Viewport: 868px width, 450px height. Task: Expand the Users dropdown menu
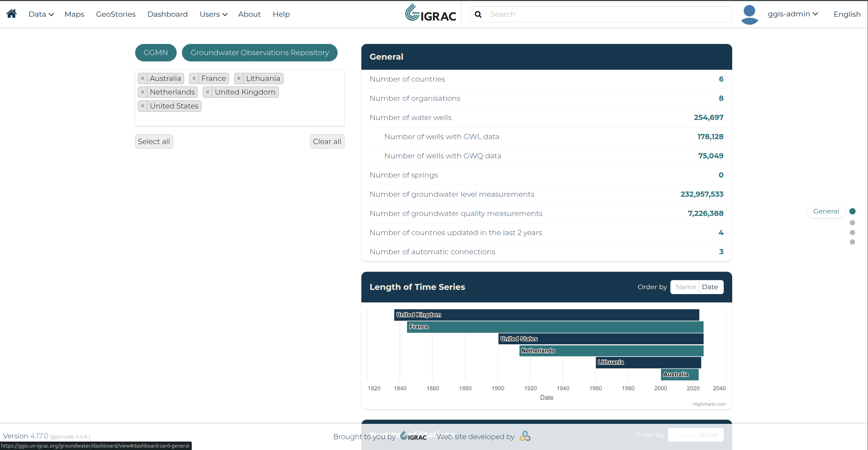click(213, 14)
